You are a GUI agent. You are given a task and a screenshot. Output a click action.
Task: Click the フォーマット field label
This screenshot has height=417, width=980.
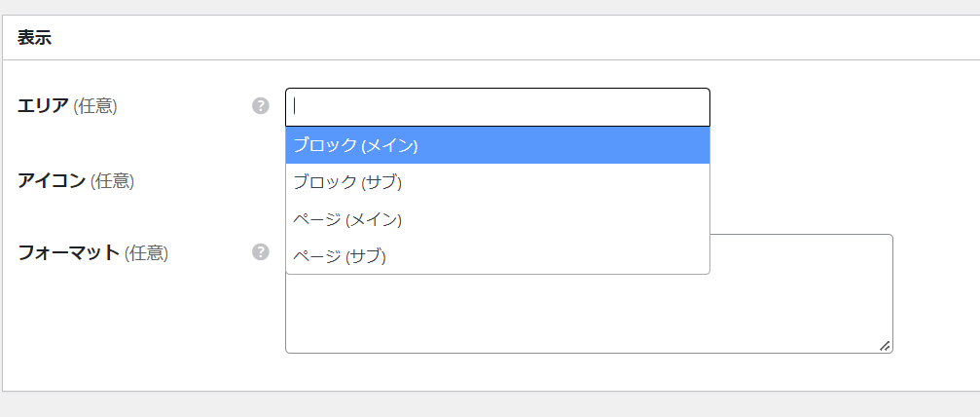tap(68, 253)
